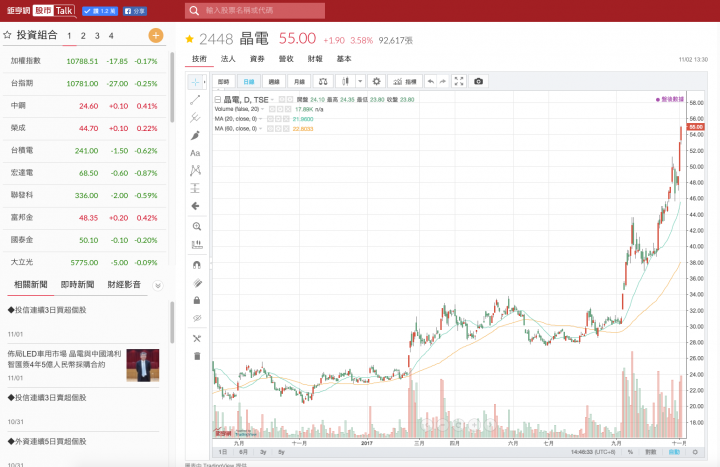The width and height of the screenshot is (720, 467).
Task: Click the back arrow icon tool
Action: click(195, 206)
